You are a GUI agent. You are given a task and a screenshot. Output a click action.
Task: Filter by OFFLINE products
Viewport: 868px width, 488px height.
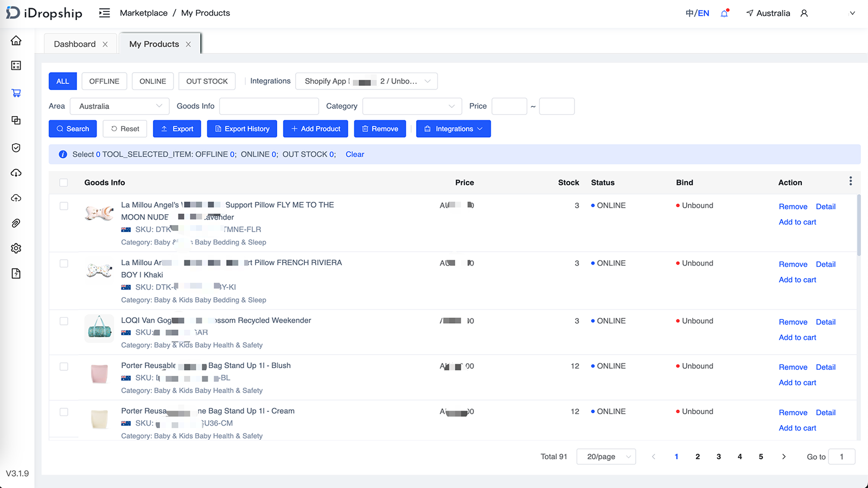(104, 81)
